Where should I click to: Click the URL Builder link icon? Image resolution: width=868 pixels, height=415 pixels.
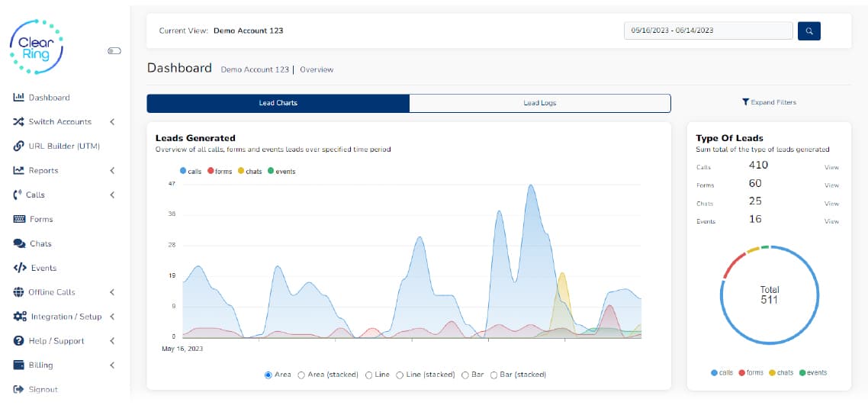(19, 146)
